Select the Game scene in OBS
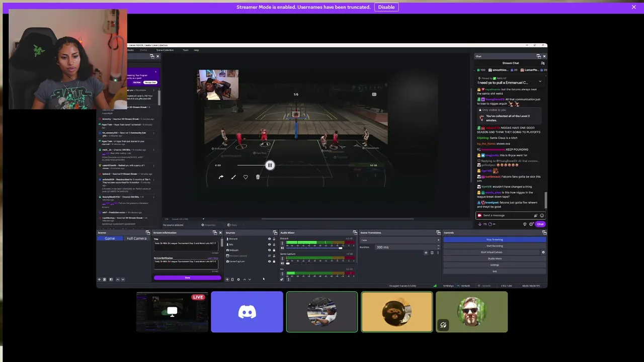This screenshot has width=644, height=362. (110, 238)
